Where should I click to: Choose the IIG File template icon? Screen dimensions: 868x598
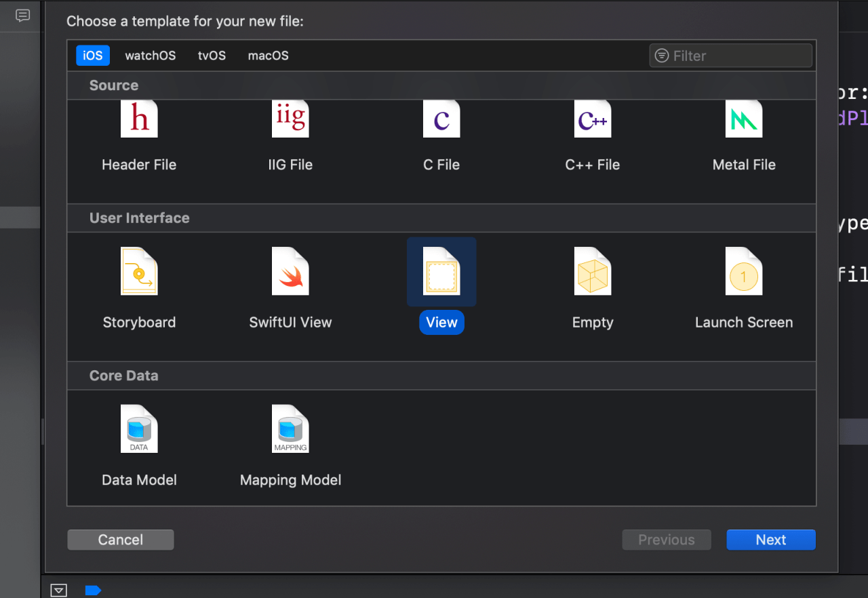(290, 119)
